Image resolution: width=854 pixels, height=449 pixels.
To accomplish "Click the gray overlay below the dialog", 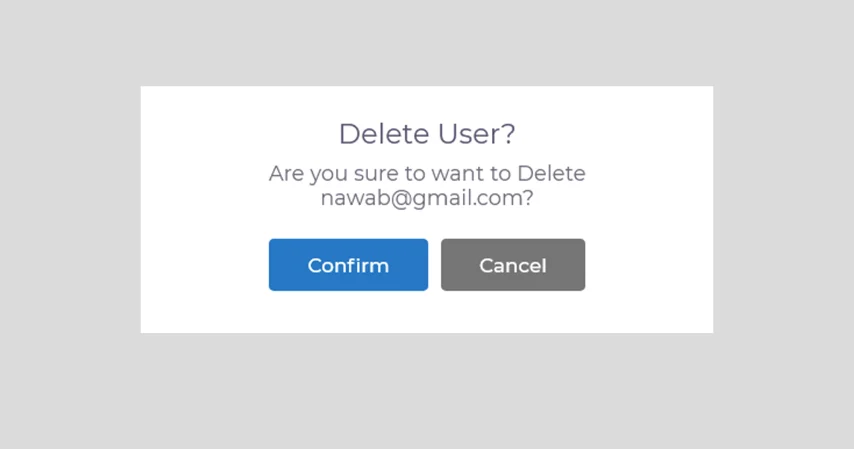I will click(426, 391).
